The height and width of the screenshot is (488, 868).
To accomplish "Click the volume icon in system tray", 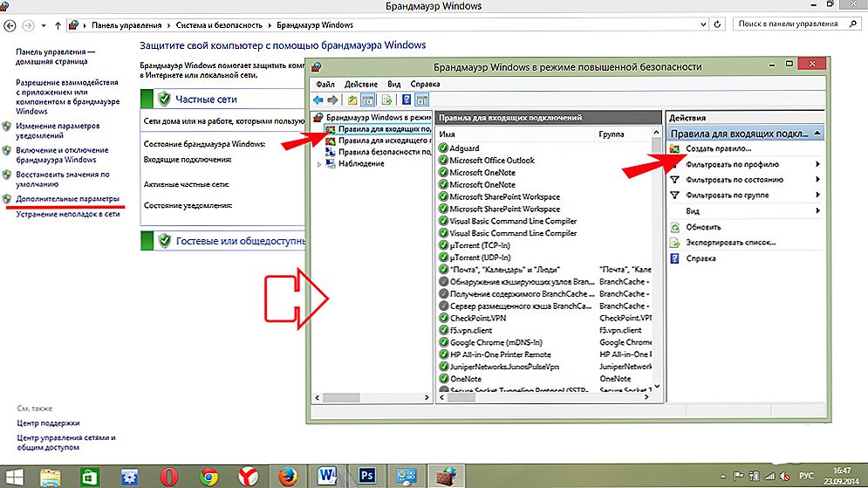I will (784, 476).
